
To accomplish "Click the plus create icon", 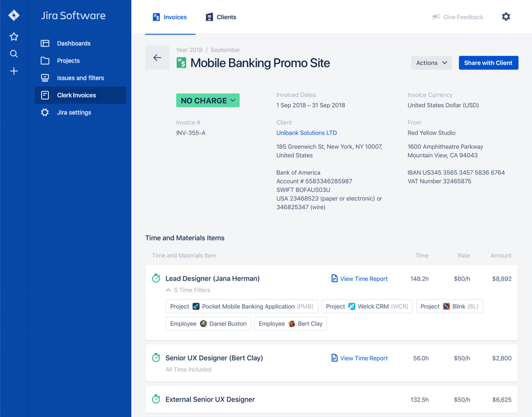I will [13, 71].
